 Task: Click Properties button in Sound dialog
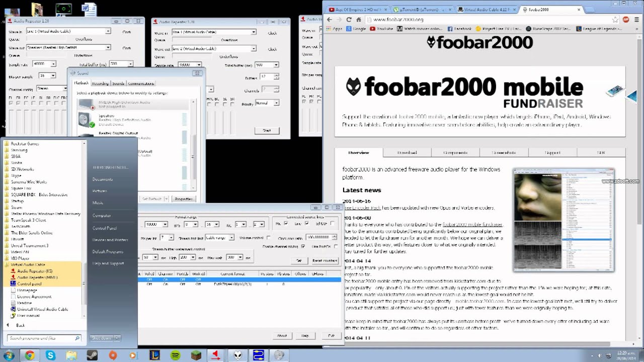coord(184,199)
